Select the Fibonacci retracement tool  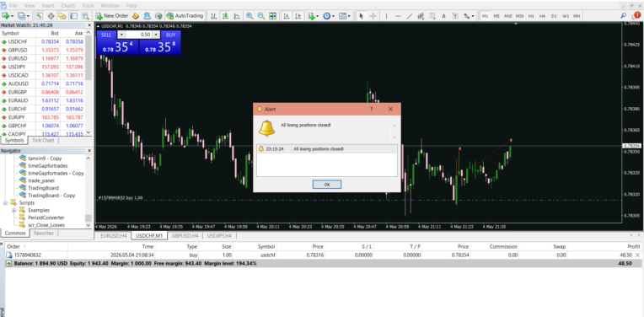point(432,16)
